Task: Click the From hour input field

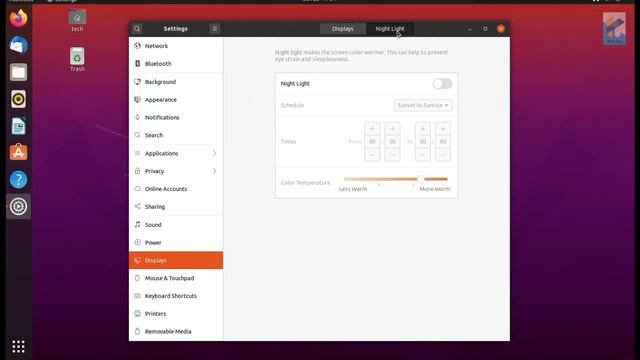Action: tap(372, 142)
